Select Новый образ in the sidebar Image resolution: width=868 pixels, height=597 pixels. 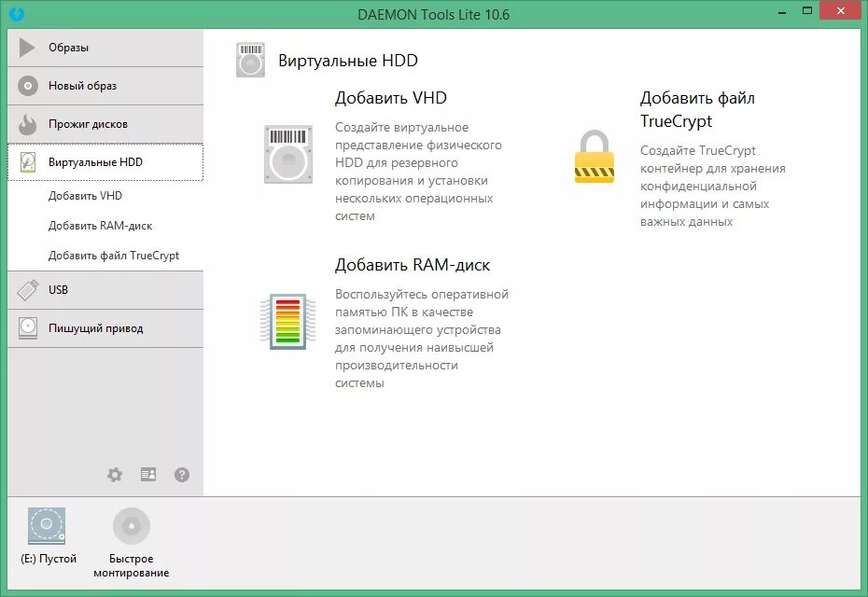tap(105, 86)
